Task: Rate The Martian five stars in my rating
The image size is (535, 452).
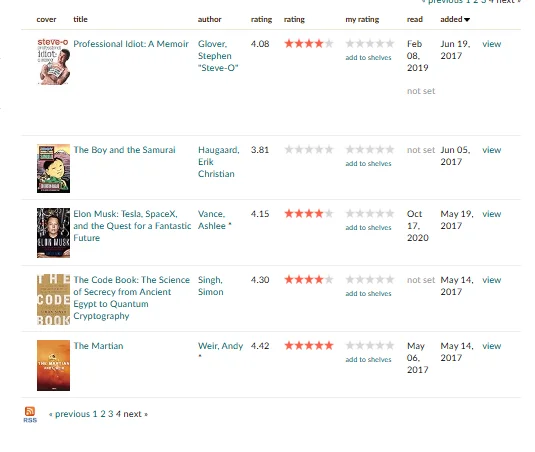Action: click(x=390, y=346)
